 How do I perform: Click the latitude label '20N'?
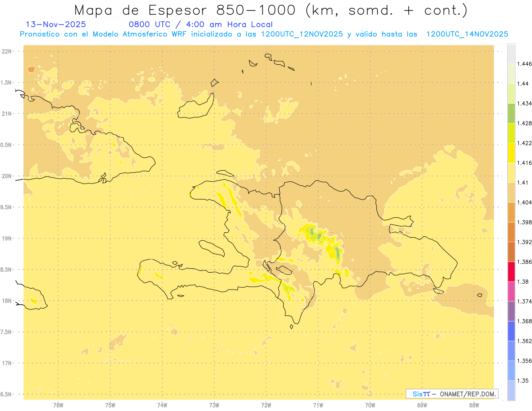click(6, 176)
